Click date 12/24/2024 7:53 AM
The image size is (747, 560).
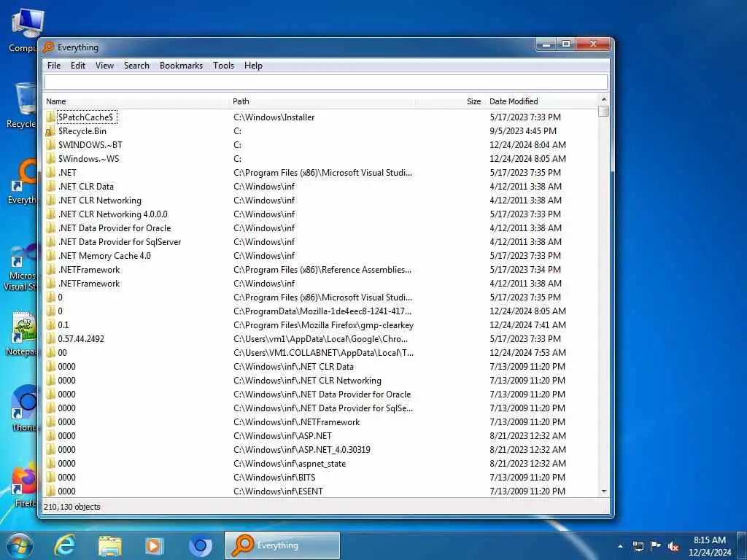click(528, 352)
